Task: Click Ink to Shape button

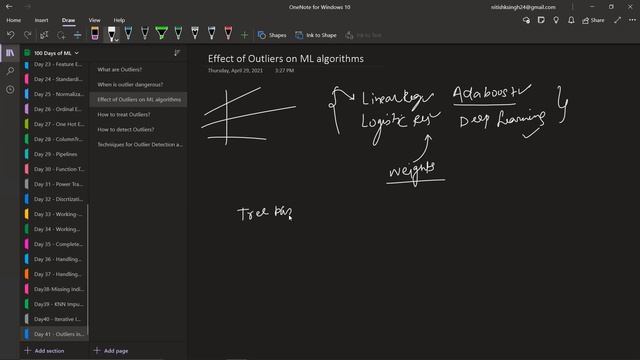Action: tap(316, 35)
